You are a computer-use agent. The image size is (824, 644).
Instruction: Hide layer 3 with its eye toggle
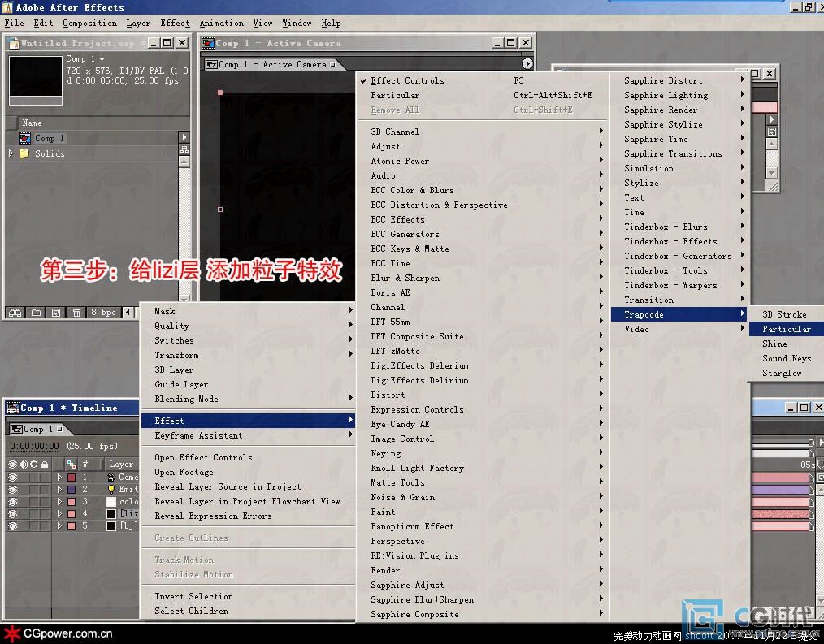click(x=13, y=502)
